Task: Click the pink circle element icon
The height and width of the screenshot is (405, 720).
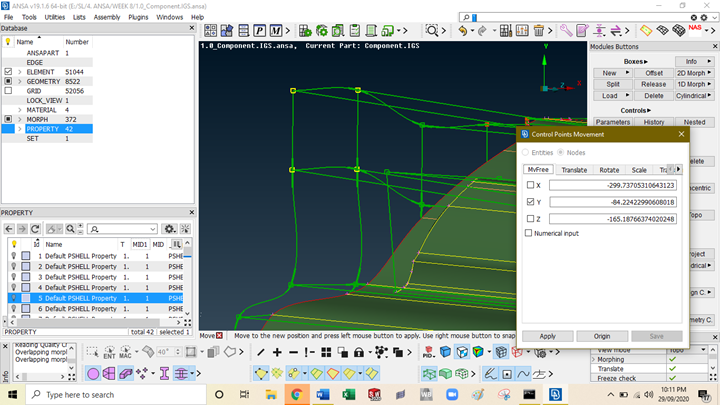Action: (93, 374)
